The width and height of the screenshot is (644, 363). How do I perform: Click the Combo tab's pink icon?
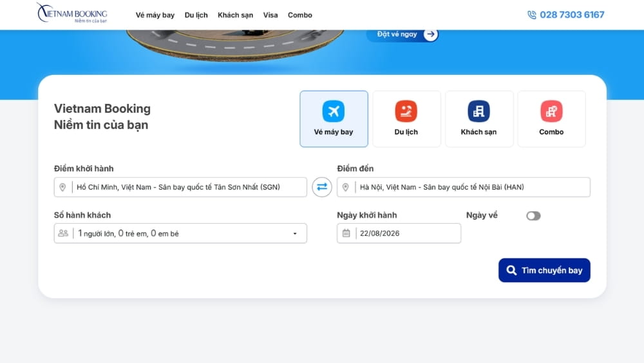click(551, 111)
